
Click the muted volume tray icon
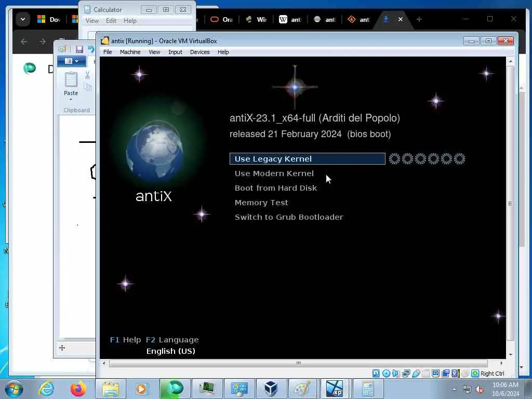point(480,390)
